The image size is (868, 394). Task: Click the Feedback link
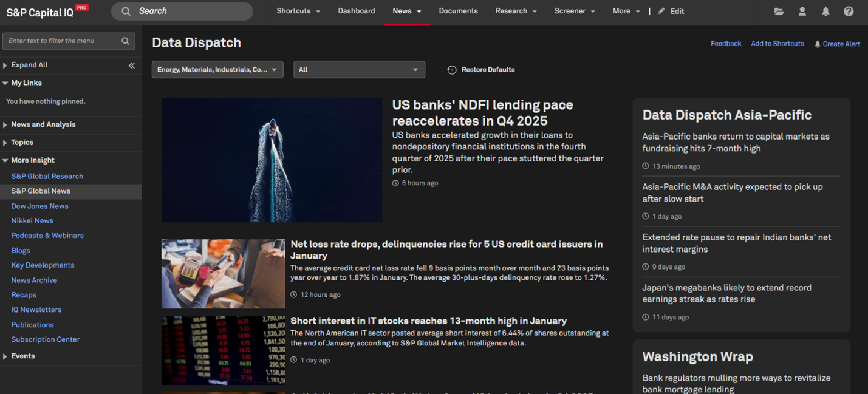pos(726,44)
